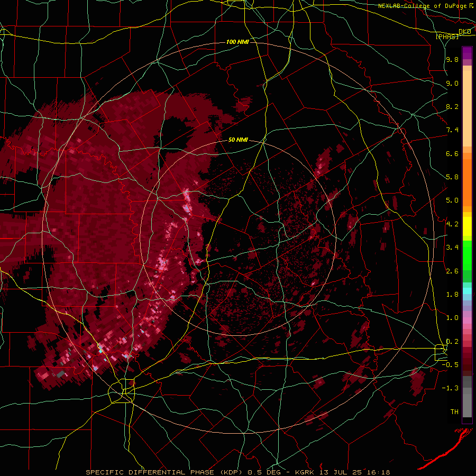Click the cyan segment of the color bar

pos(467,291)
